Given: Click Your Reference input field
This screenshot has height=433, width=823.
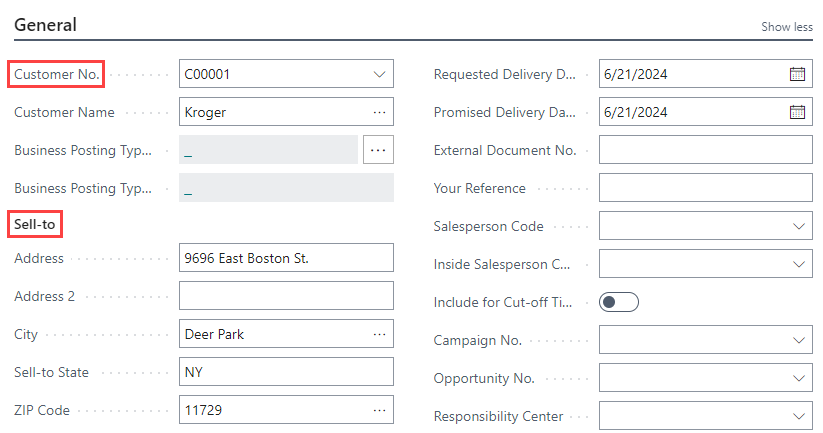Looking at the screenshot, I should tap(705, 188).
